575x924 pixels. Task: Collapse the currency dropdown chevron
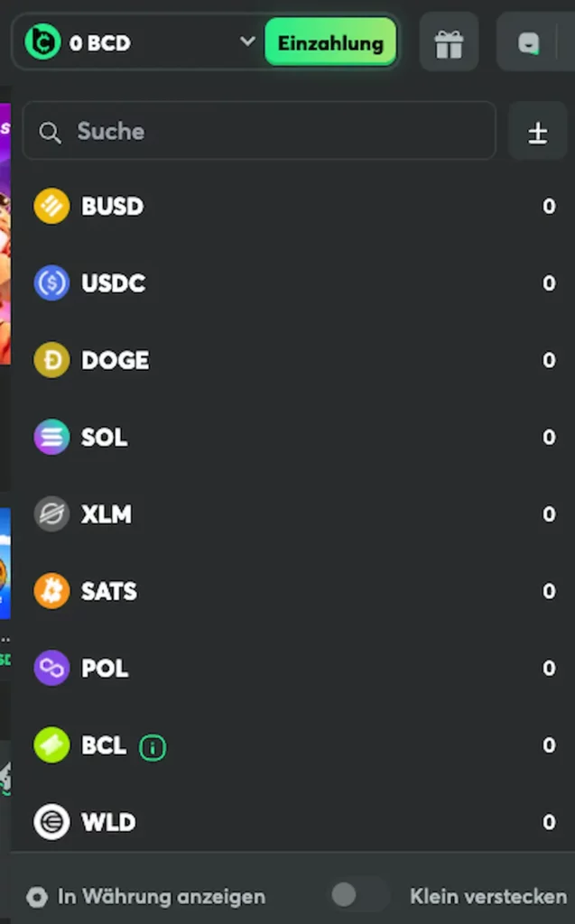247,42
